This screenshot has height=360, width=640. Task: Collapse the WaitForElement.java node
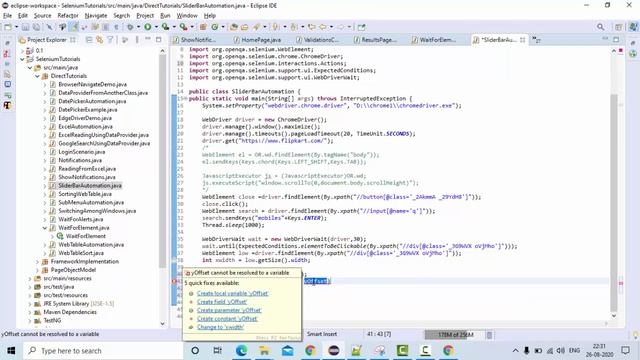click(45, 228)
